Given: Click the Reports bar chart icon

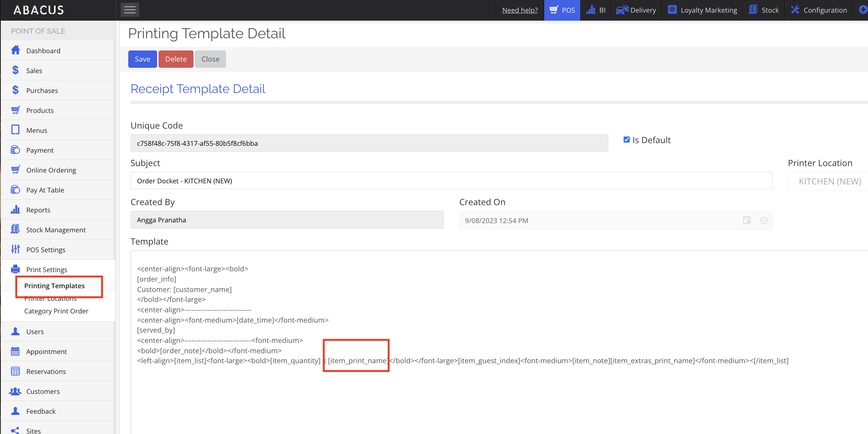Looking at the screenshot, I should click(15, 210).
